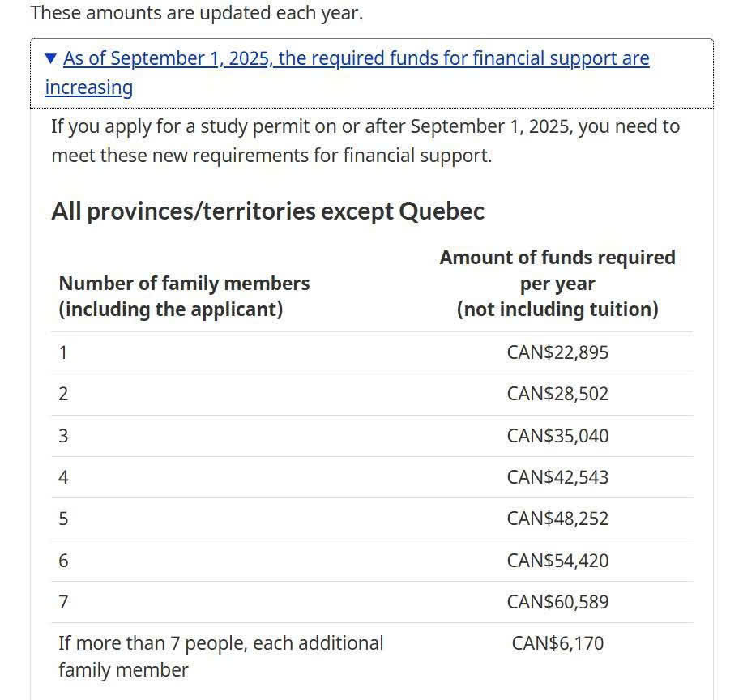Click the 'All provinces/territories except Quebec' heading
Image resolution: width=743 pixels, height=700 pixels.
tap(267, 211)
